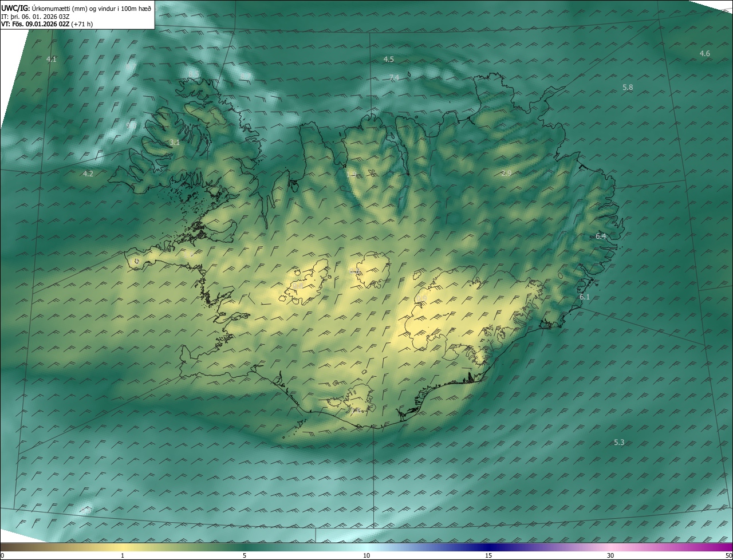Click the 10 tick label on the color scale
Viewport: 733px width, 560px height.
click(366, 555)
